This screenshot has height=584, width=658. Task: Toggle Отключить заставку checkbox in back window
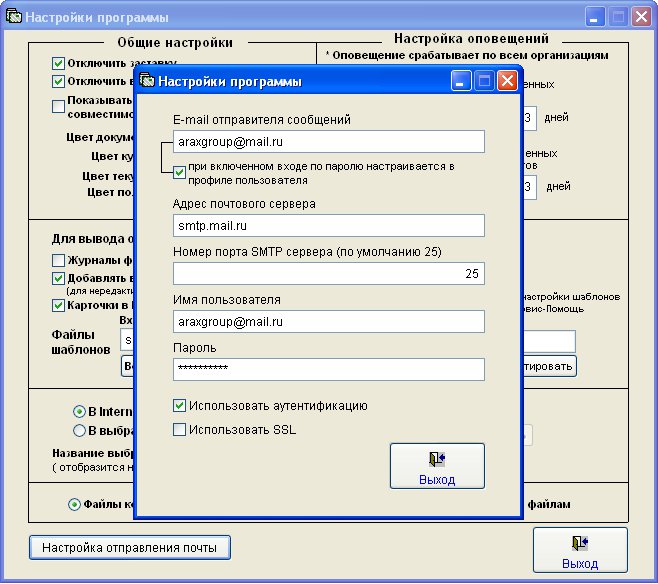tap(58, 63)
